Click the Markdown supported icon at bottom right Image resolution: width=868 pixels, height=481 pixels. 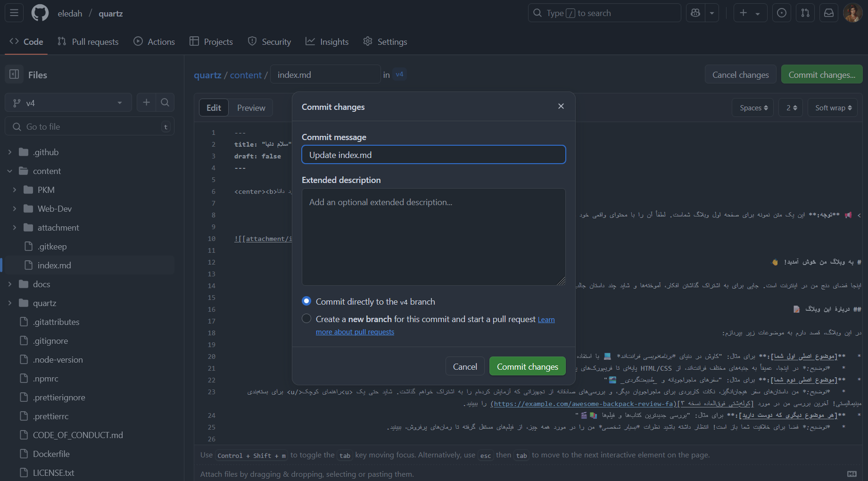[851, 474]
